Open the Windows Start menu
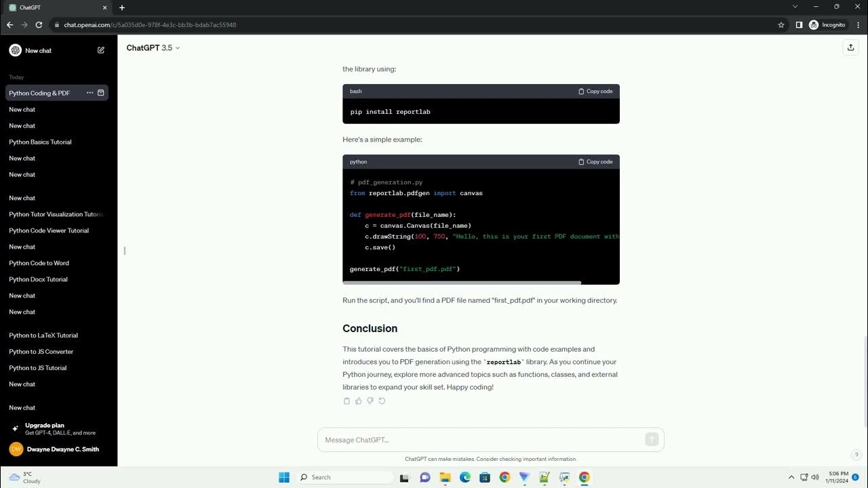 (x=284, y=477)
